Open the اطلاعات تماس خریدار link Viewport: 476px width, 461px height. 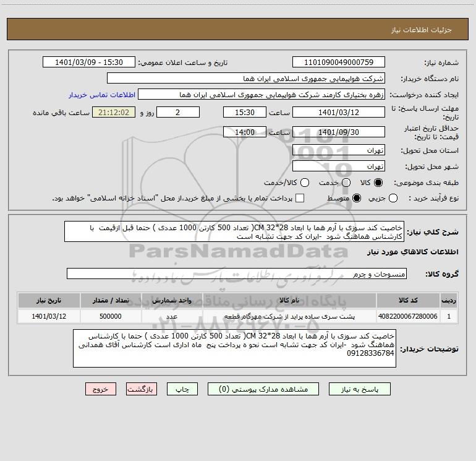point(102,95)
